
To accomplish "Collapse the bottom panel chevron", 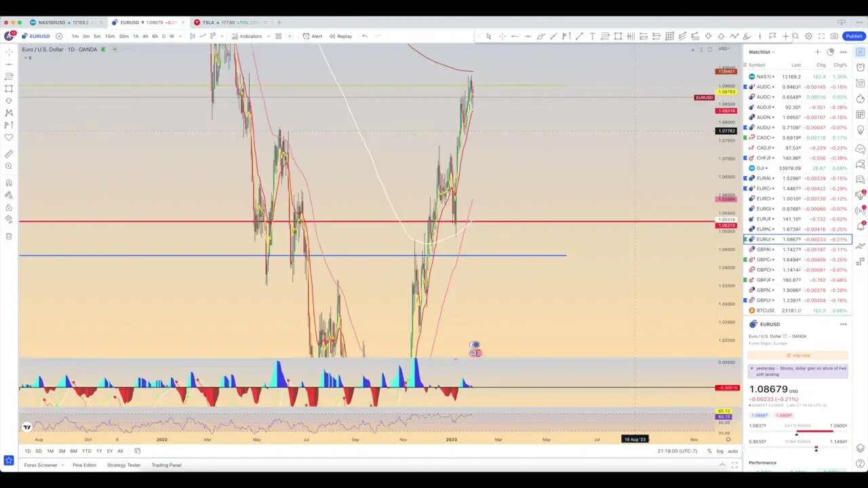I will [x=722, y=465].
